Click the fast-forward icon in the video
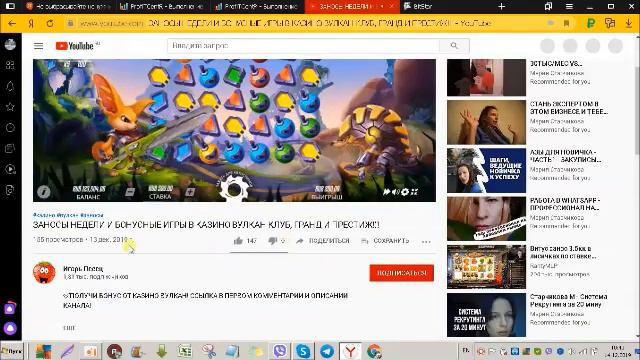This screenshot has height=360, width=640. pyautogui.click(x=387, y=191)
